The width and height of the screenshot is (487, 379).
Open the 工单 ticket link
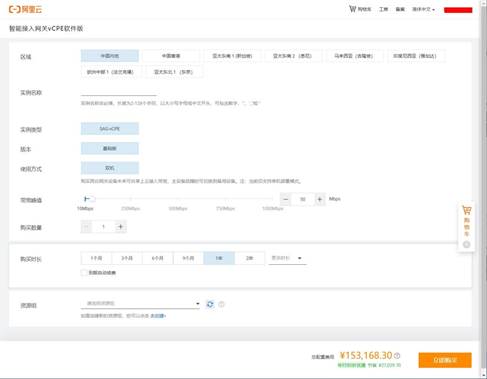(383, 9)
